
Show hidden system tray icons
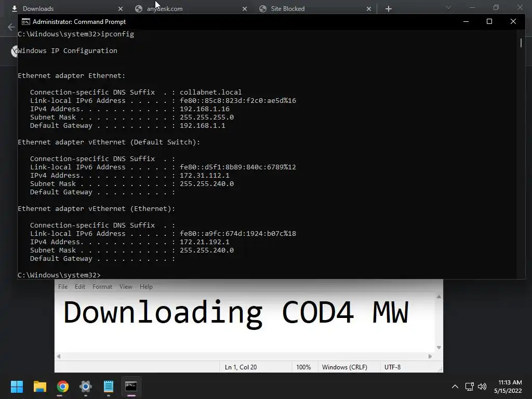[455, 387]
